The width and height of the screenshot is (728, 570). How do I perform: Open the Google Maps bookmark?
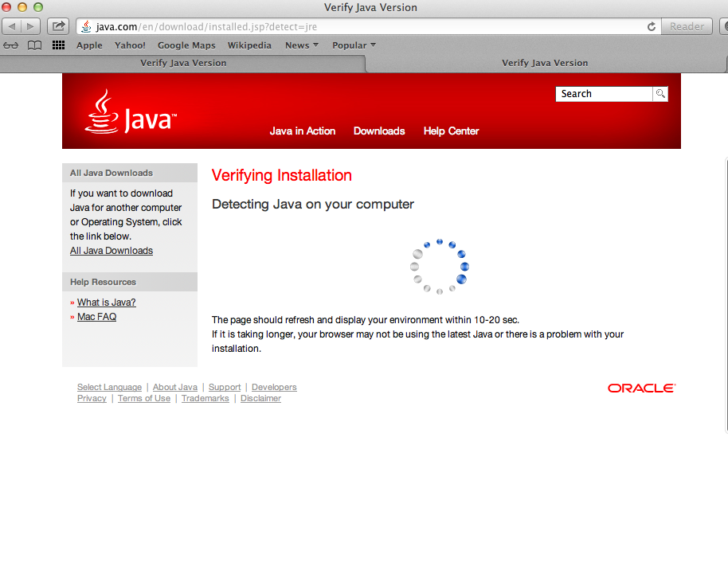pyautogui.click(x=186, y=45)
